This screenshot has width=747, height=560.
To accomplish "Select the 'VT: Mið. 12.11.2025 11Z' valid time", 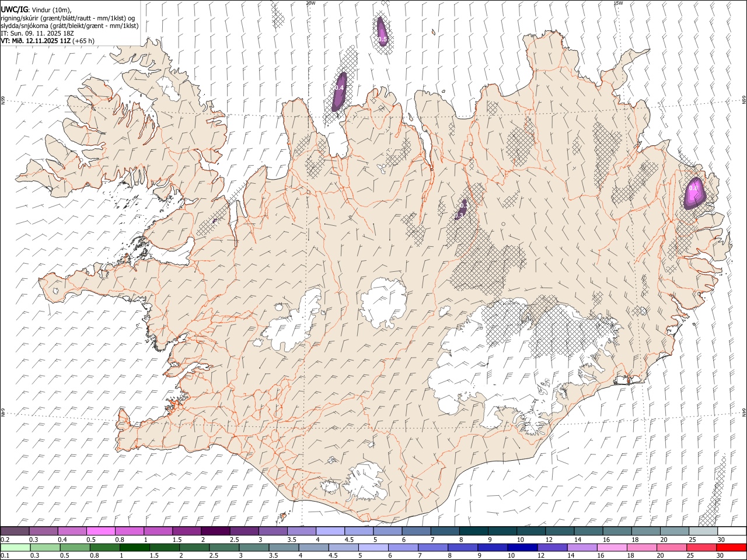I will pyautogui.click(x=36, y=41).
